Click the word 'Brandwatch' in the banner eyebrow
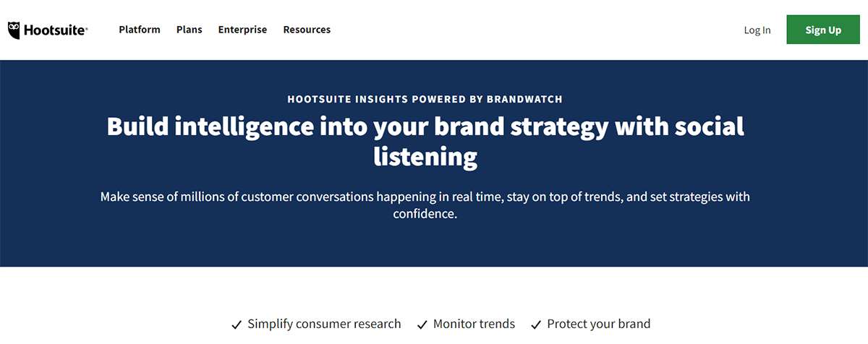 [x=527, y=99]
